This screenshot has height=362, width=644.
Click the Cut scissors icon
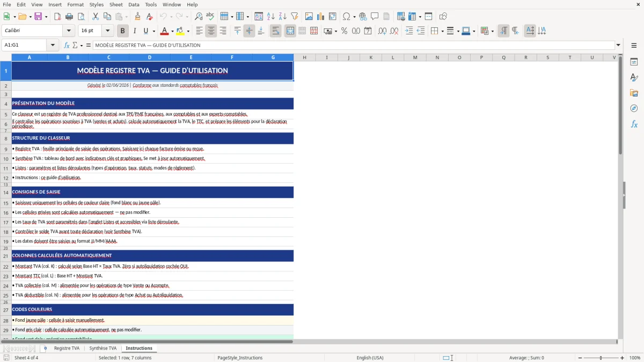click(x=96, y=17)
